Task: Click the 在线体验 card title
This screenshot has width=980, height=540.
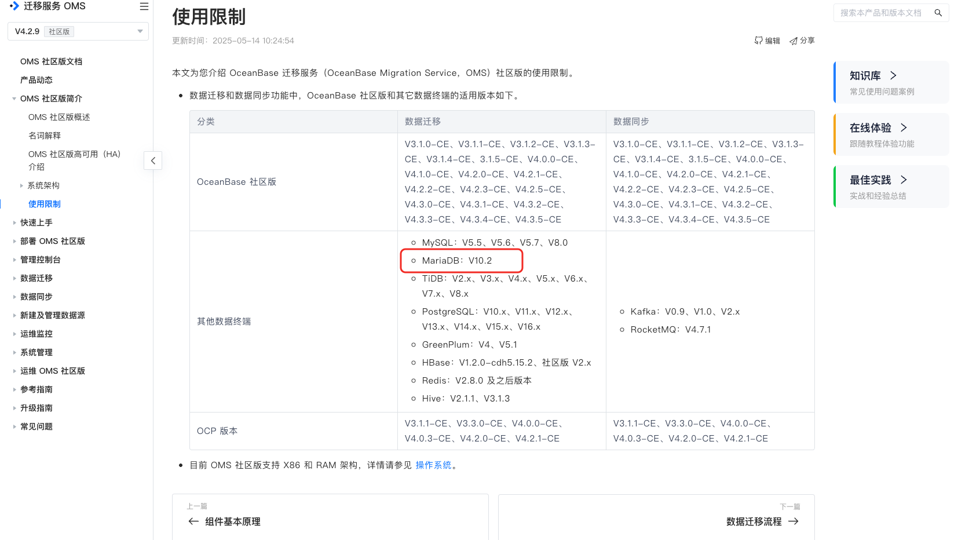Action: click(871, 128)
